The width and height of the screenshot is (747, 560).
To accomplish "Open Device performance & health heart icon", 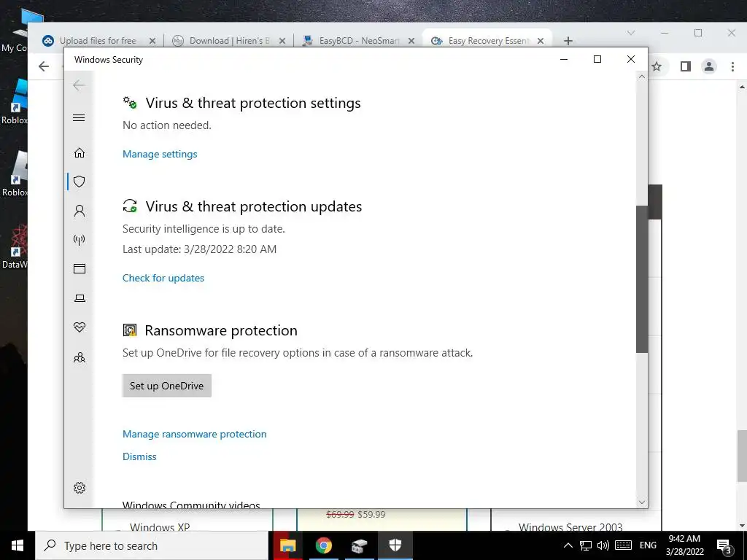I will click(x=80, y=327).
